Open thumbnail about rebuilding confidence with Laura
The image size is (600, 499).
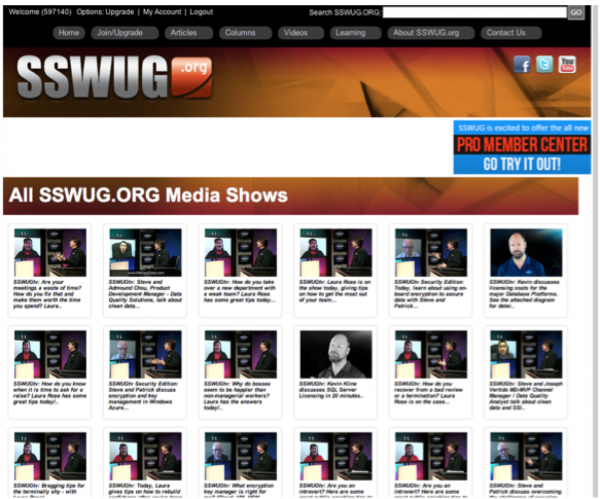tap(145, 456)
